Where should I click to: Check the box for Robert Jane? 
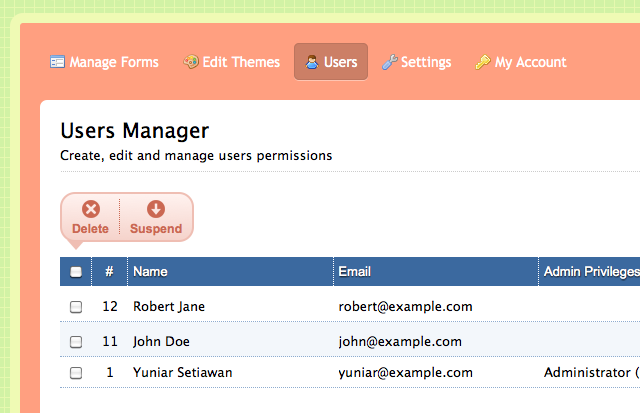(x=76, y=307)
